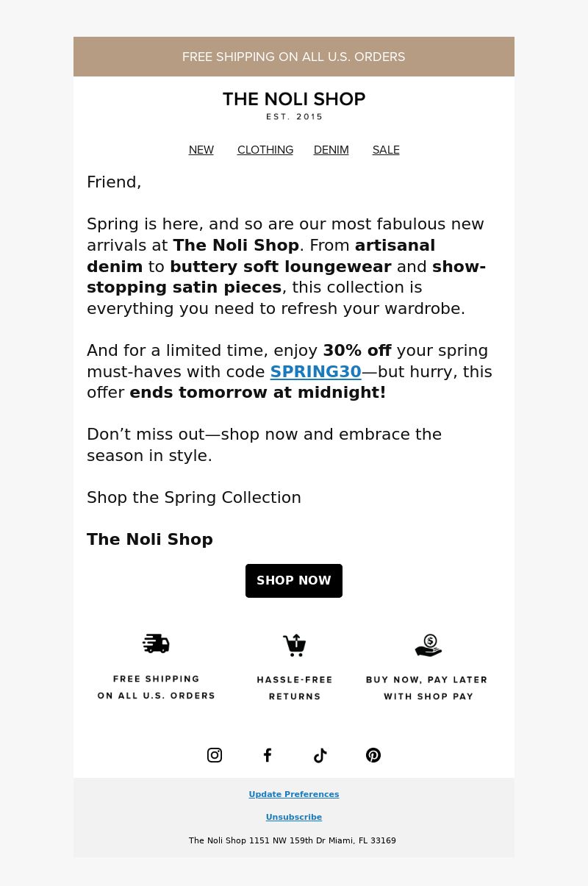The image size is (588, 886).
Task: Open the Instagram social icon
Action: tap(215, 755)
